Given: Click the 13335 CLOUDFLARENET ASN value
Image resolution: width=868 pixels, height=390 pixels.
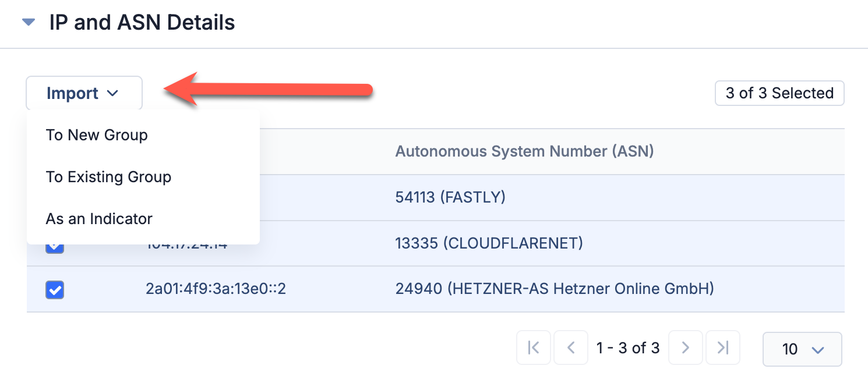Looking at the screenshot, I should pyautogui.click(x=489, y=243).
